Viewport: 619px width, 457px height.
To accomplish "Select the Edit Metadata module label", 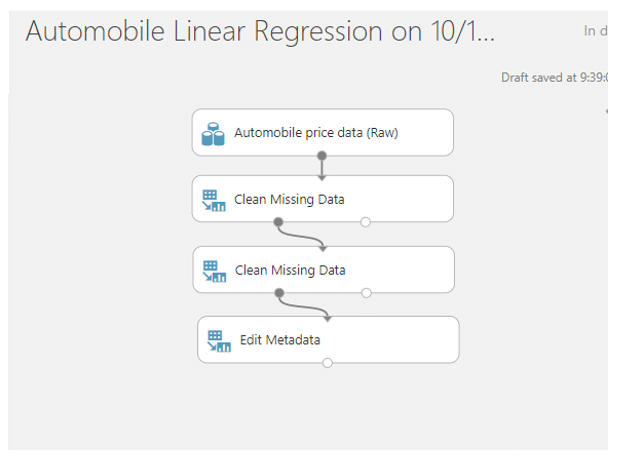I will tap(280, 340).
